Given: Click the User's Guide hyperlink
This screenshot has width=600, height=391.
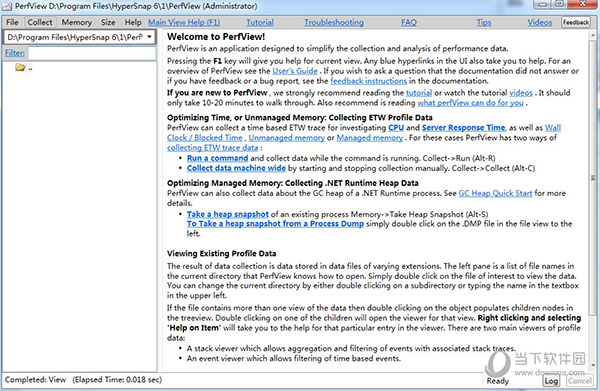Looking at the screenshot, I should tap(295, 71).
